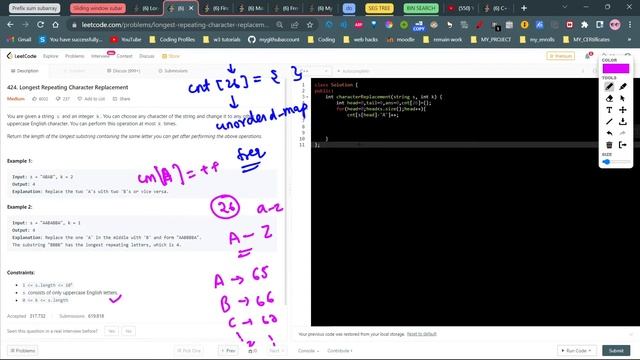Open the mygithubaccount bookmark
The height and width of the screenshot is (360, 640).
pyautogui.click(x=273, y=40)
